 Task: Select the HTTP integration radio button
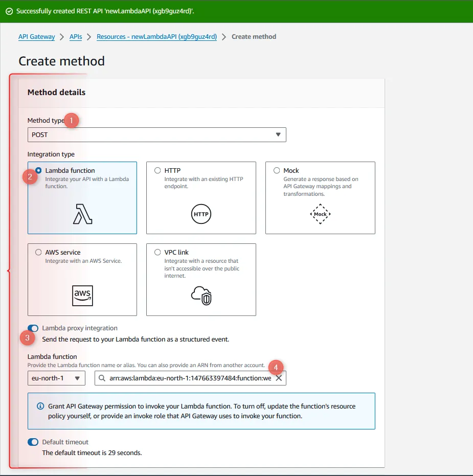coord(157,170)
